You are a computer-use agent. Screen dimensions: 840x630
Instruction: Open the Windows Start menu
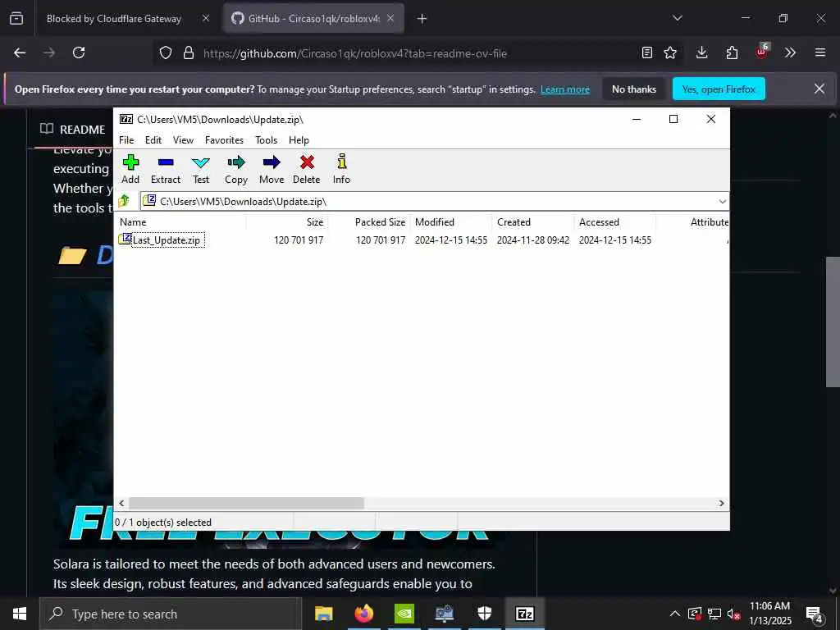coord(20,614)
